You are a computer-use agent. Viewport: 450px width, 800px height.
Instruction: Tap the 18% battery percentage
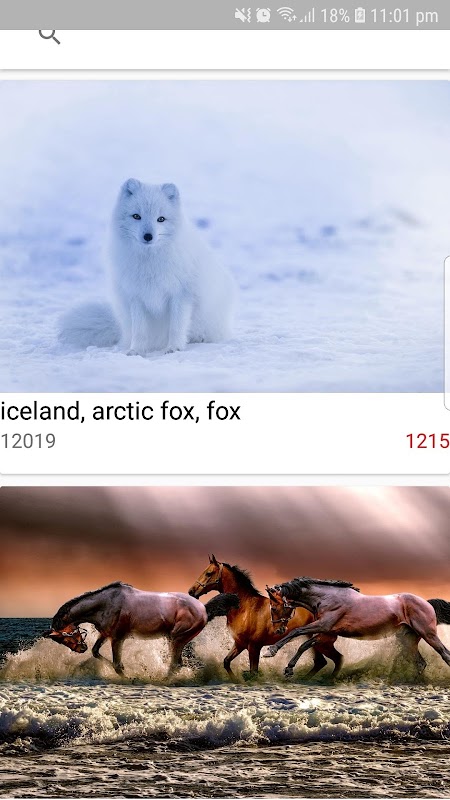(335, 16)
